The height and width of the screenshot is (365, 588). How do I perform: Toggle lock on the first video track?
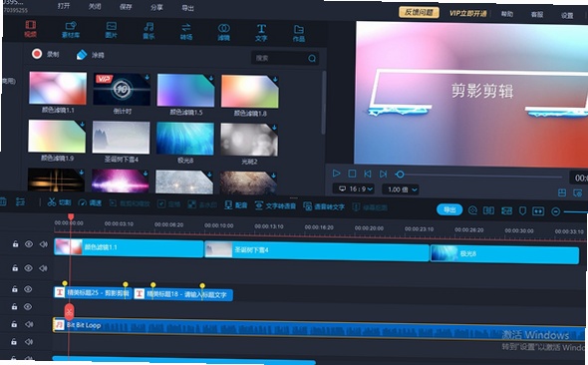point(15,244)
